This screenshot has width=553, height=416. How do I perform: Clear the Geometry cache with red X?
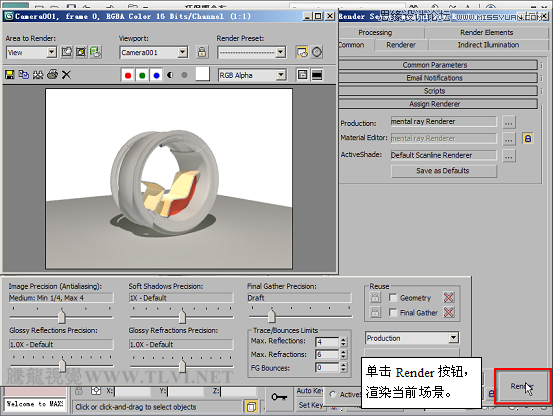[449, 297]
